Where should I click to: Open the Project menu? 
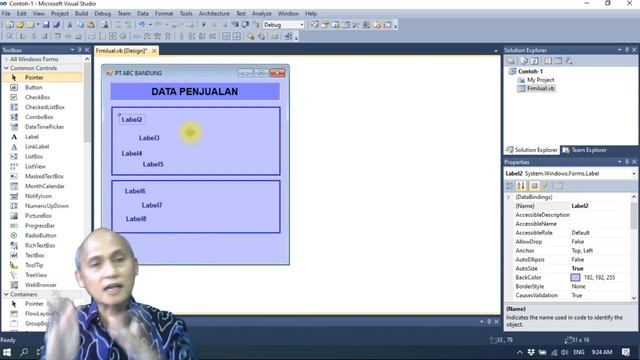(x=60, y=13)
